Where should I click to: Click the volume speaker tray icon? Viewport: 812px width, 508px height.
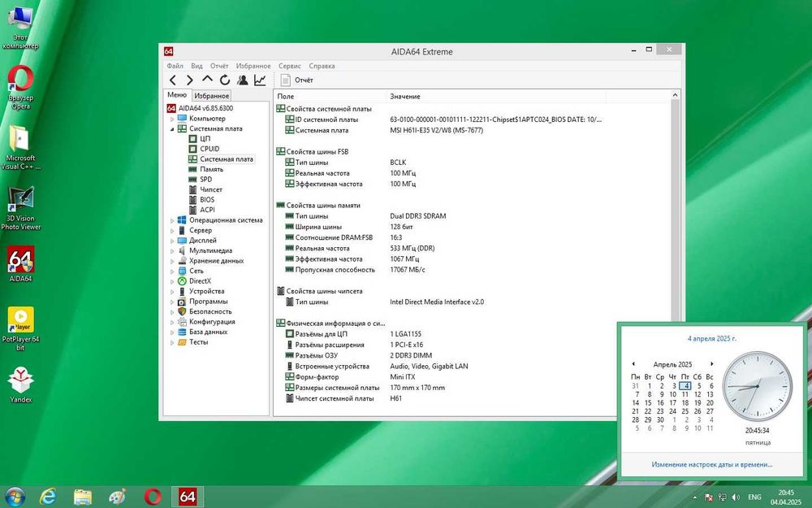click(x=735, y=496)
